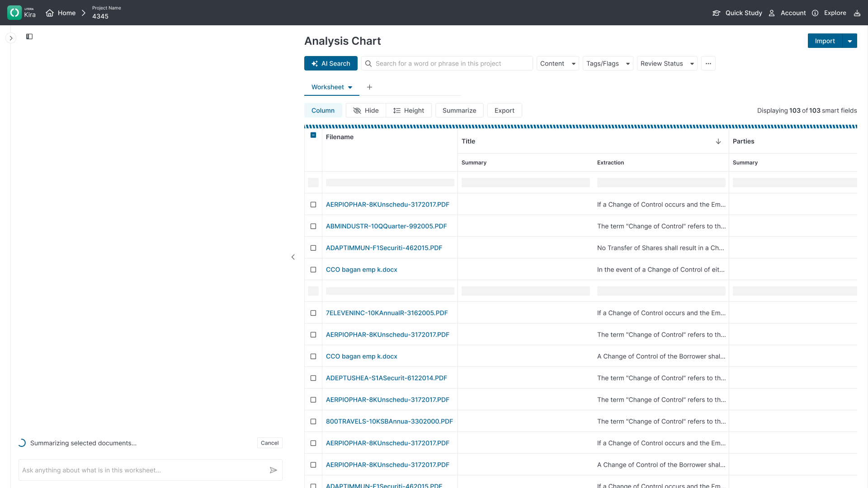
Task: Check the ABMINDUSTR-10QQuarter-992005.PDF row box
Action: pos(313,226)
